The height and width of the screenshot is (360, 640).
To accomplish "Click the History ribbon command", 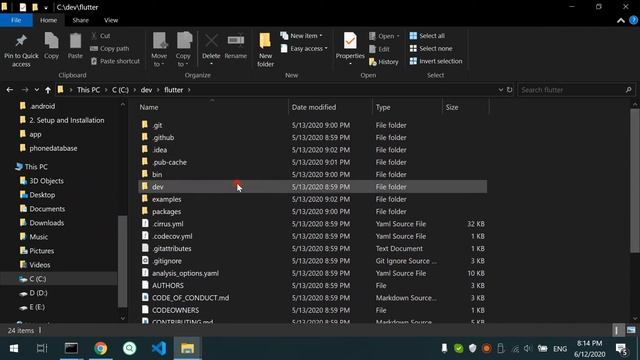I will point(384,62).
